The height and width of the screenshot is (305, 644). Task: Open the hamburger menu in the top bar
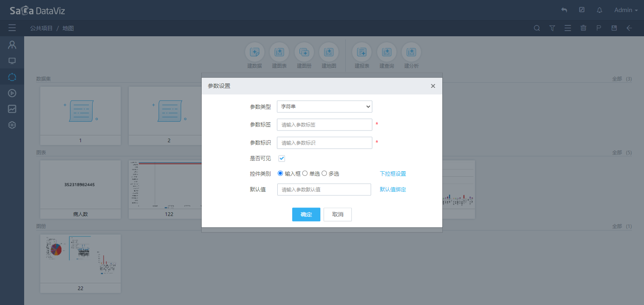pyautogui.click(x=12, y=28)
